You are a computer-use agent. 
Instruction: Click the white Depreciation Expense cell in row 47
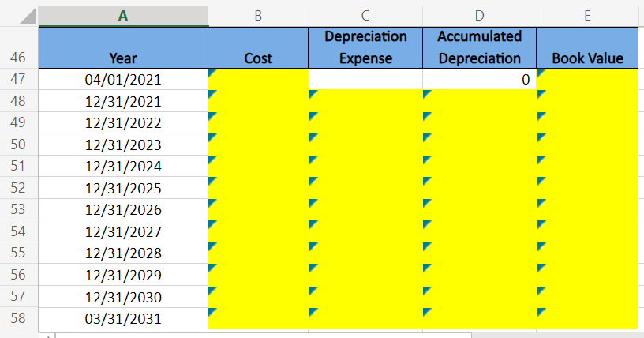point(365,79)
